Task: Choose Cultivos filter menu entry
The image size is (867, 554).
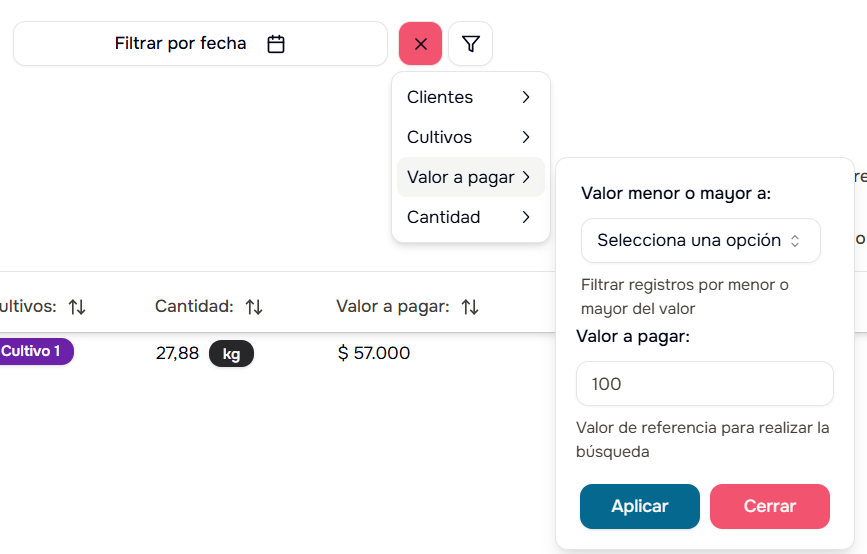Action: pyautogui.click(x=440, y=137)
